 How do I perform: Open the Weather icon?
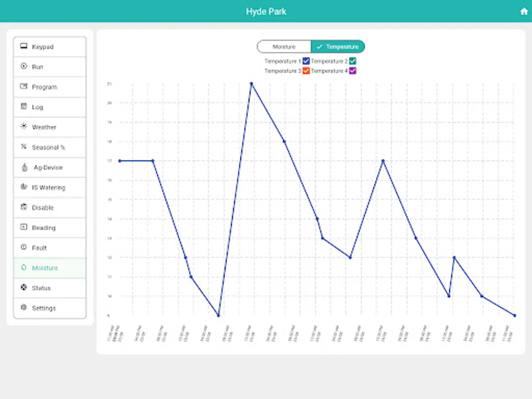pos(23,127)
